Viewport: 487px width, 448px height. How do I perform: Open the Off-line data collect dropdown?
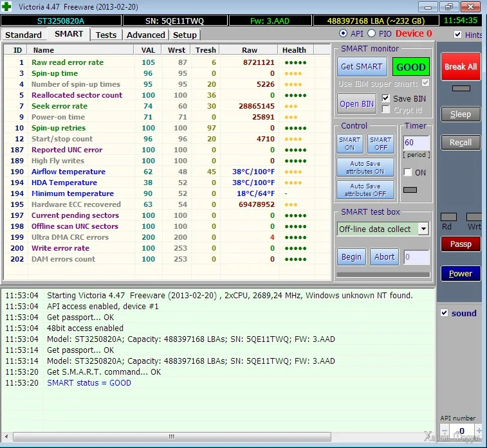423,229
